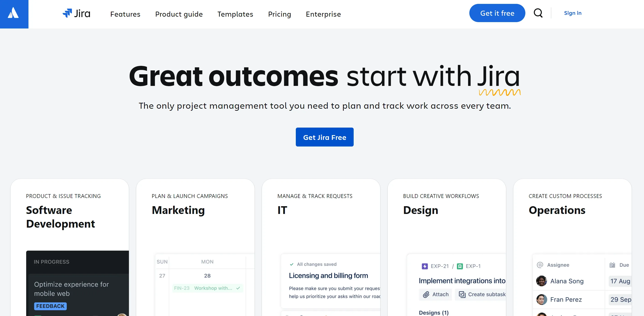
Task: Click the EXP-21 issue icon in Design card
Action: (x=425, y=266)
